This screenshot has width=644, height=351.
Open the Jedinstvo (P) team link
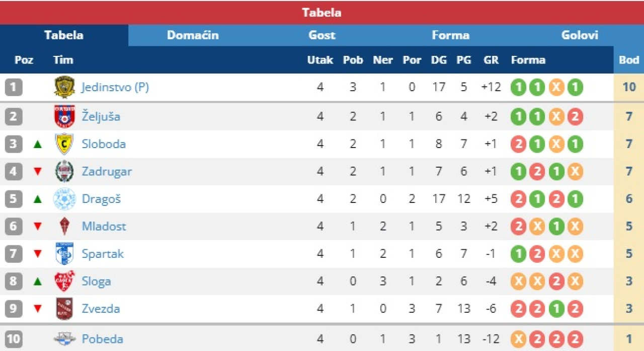tap(115, 87)
